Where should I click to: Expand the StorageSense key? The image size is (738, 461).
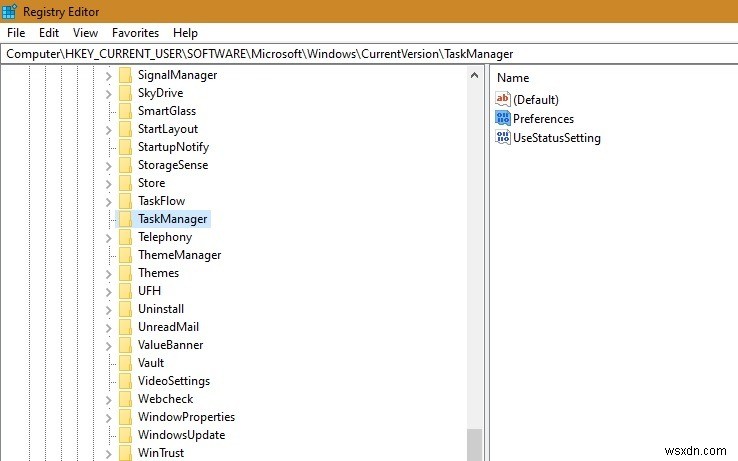[x=108, y=166]
